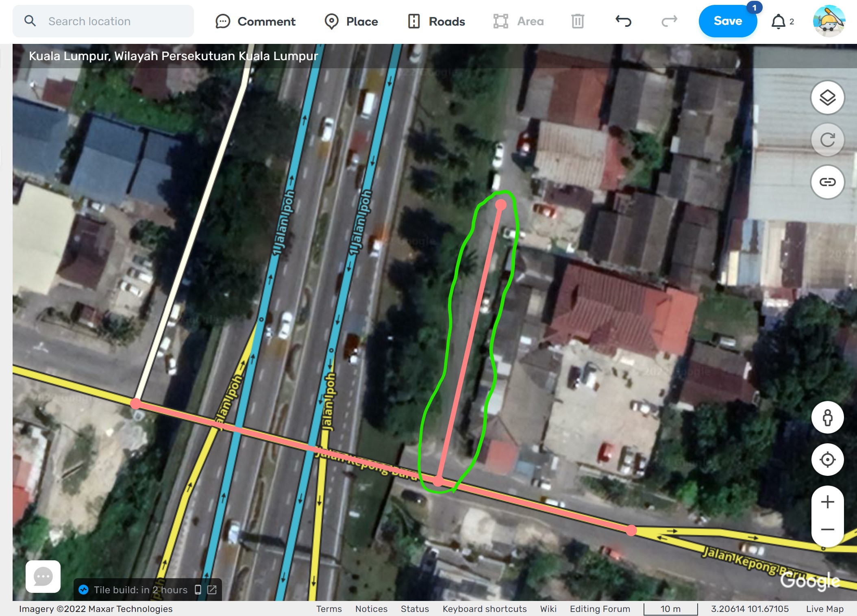Open the user profile avatar
857x616 pixels.
[x=829, y=21]
